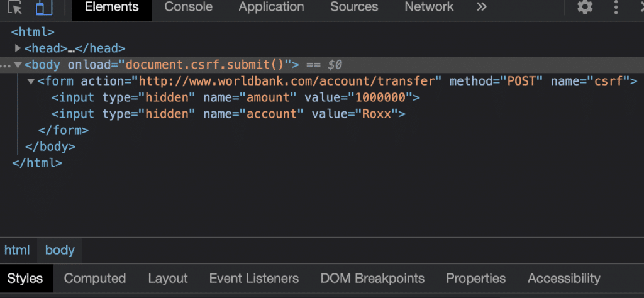Open the Sources tab
Image resolution: width=644 pixels, height=298 pixels.
[355, 7]
